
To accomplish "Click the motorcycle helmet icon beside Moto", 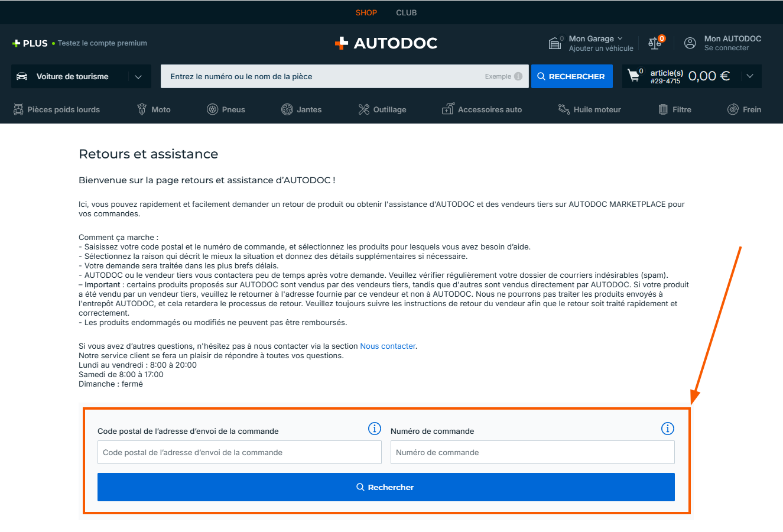I will (x=142, y=109).
